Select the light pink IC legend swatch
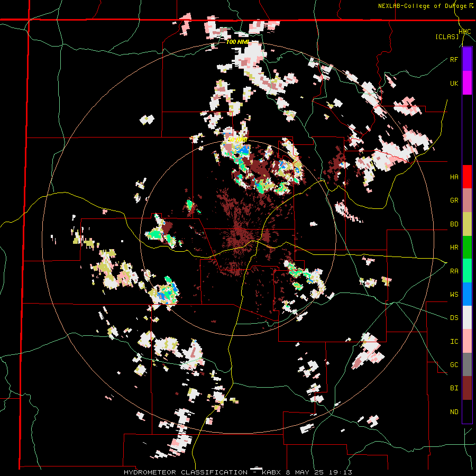The image size is (476, 476). (x=467, y=341)
